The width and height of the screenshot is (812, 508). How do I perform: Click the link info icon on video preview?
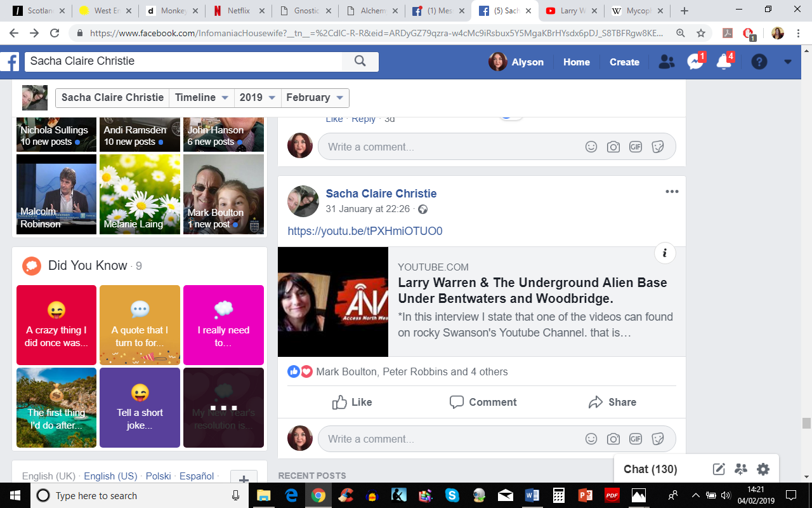click(x=664, y=253)
